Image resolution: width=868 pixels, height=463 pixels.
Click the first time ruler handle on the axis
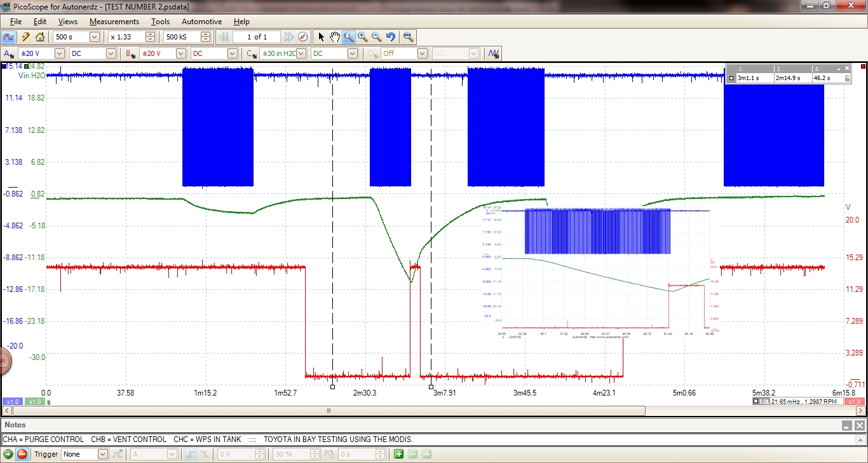click(332, 386)
